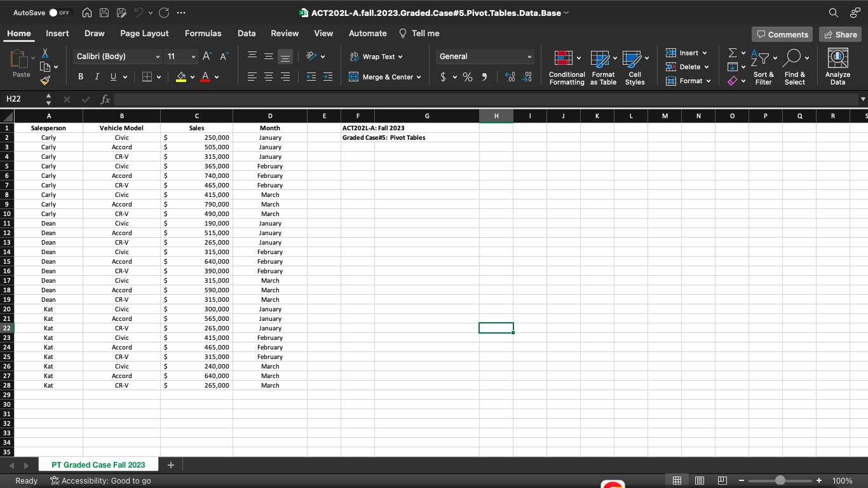Screen dimensions: 868x488
Task: Click inside the formula bar field
Action: [486, 99]
